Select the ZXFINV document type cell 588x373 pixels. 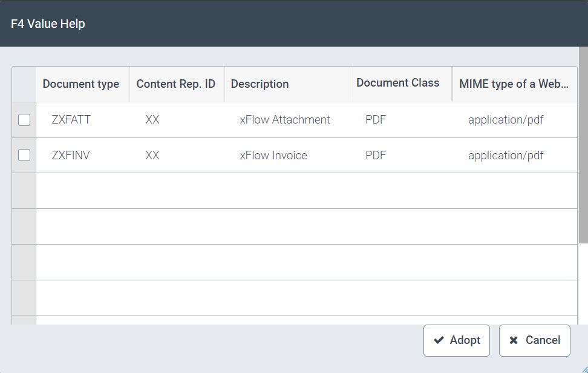click(x=71, y=156)
